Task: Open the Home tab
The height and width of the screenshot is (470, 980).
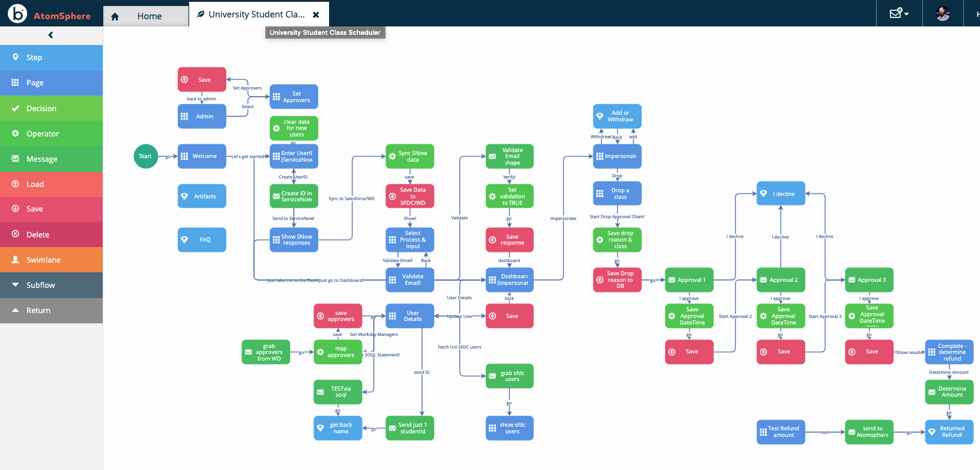Action: (x=145, y=16)
